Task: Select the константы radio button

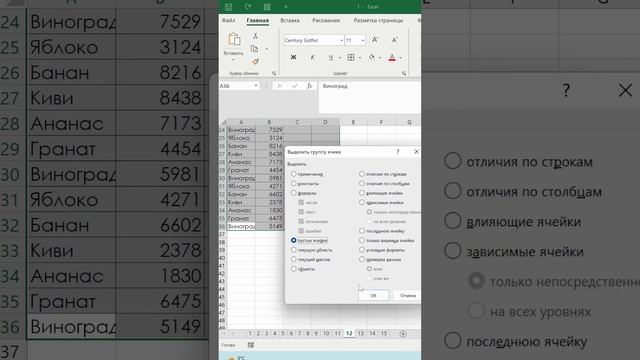Action: click(293, 183)
